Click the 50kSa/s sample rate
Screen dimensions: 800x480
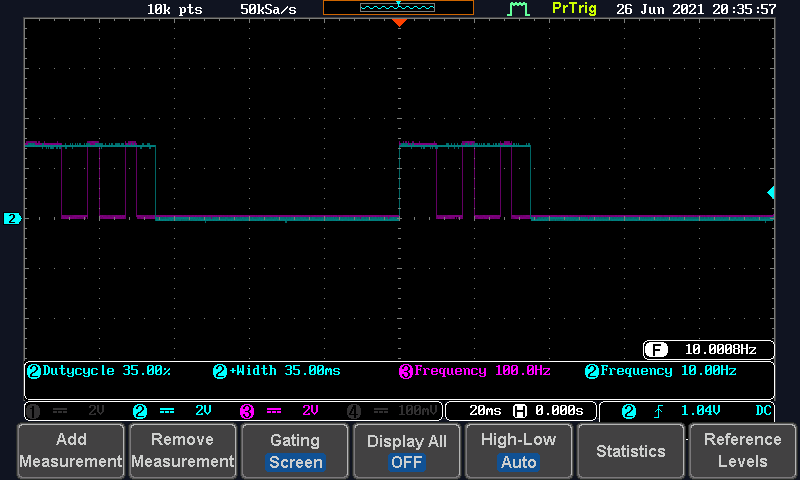click(x=268, y=9)
